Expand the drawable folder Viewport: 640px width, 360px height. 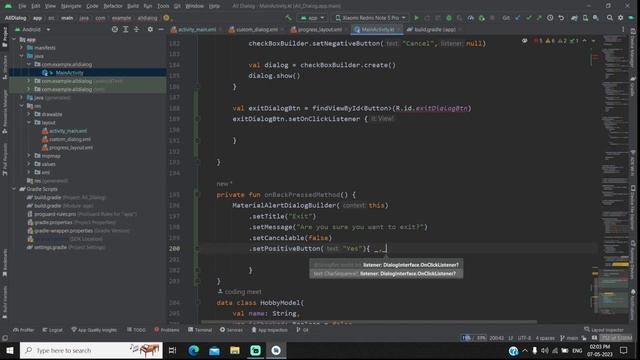[29, 114]
